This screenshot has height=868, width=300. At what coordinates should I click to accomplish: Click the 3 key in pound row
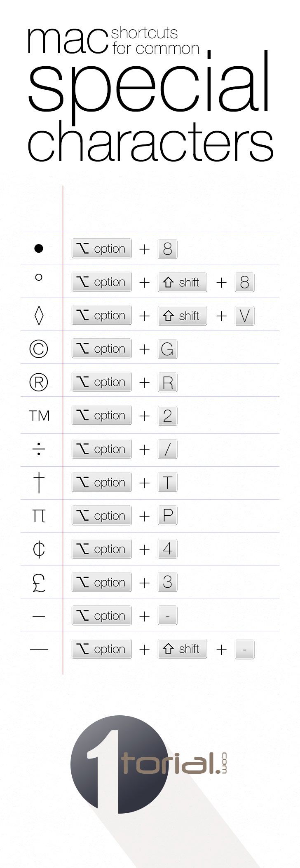click(167, 582)
